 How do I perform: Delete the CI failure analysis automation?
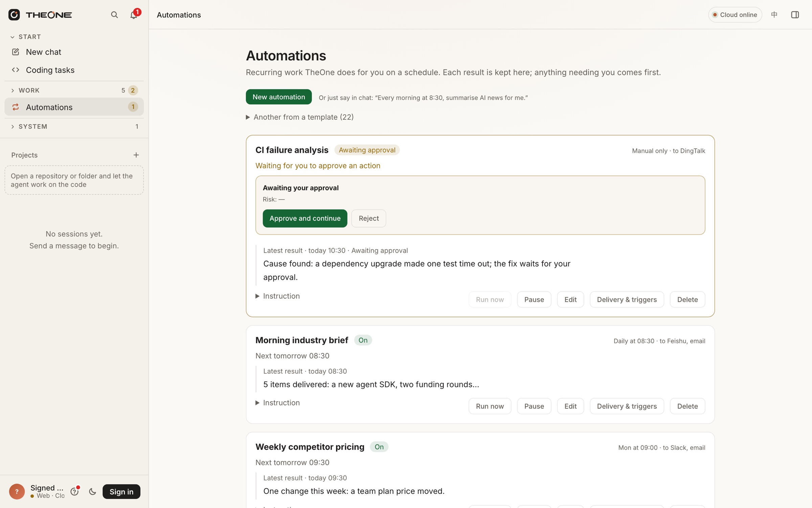687,299
